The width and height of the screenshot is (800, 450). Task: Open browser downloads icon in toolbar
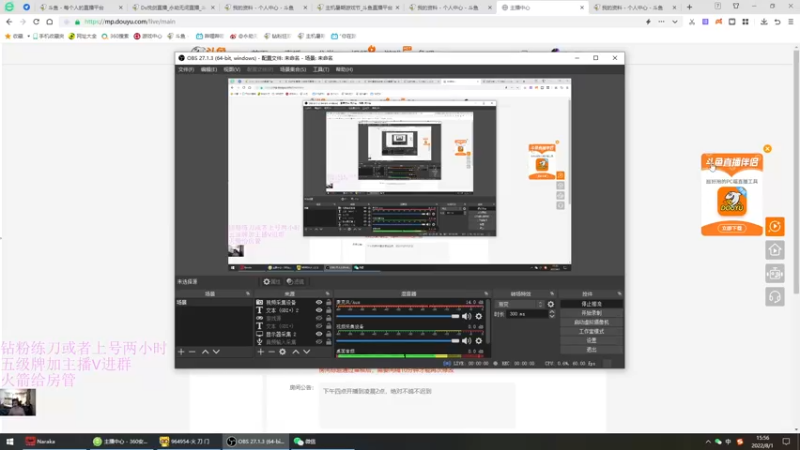click(764, 22)
